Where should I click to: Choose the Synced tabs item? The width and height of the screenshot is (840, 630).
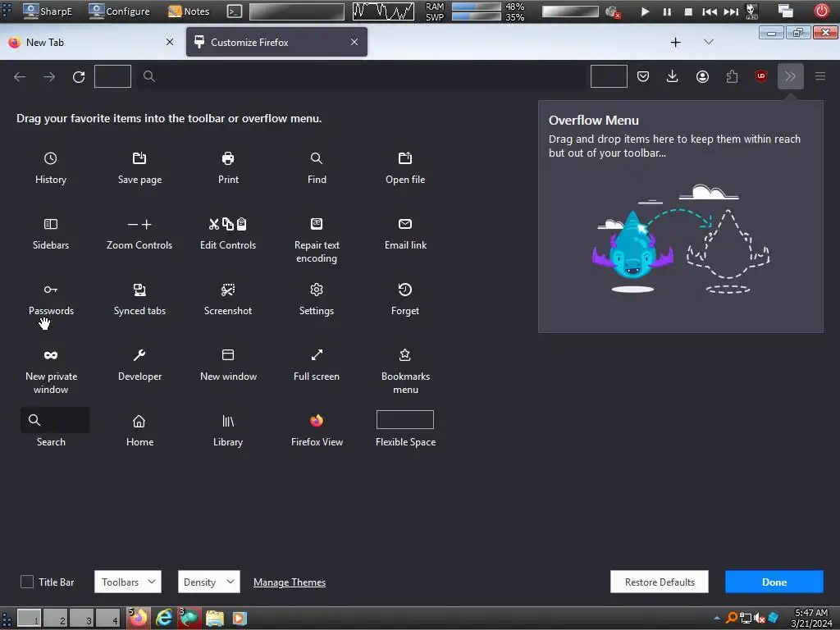(139, 299)
